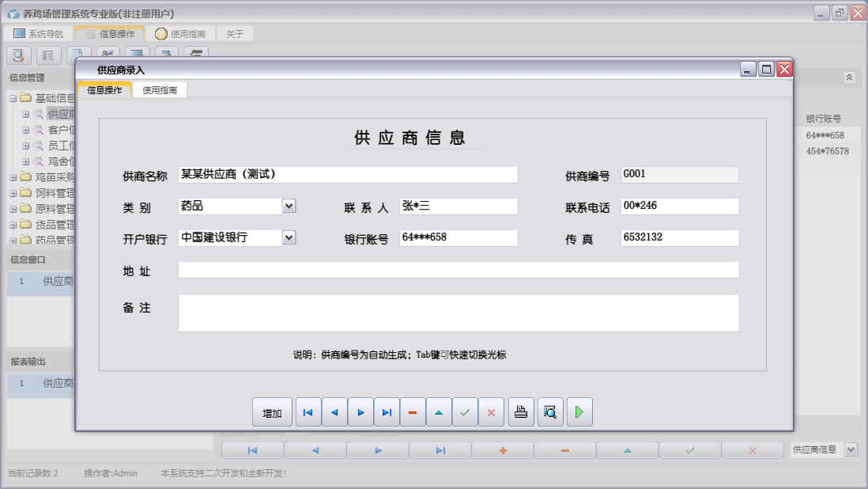Expand the 饲料管理 tree folder
This screenshot has height=489, width=868.
point(13,193)
